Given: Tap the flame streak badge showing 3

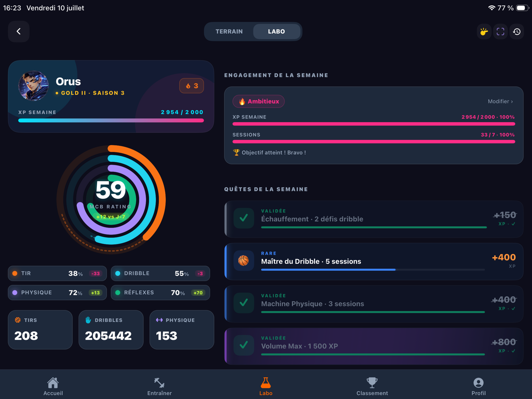Looking at the screenshot, I should click(x=191, y=86).
